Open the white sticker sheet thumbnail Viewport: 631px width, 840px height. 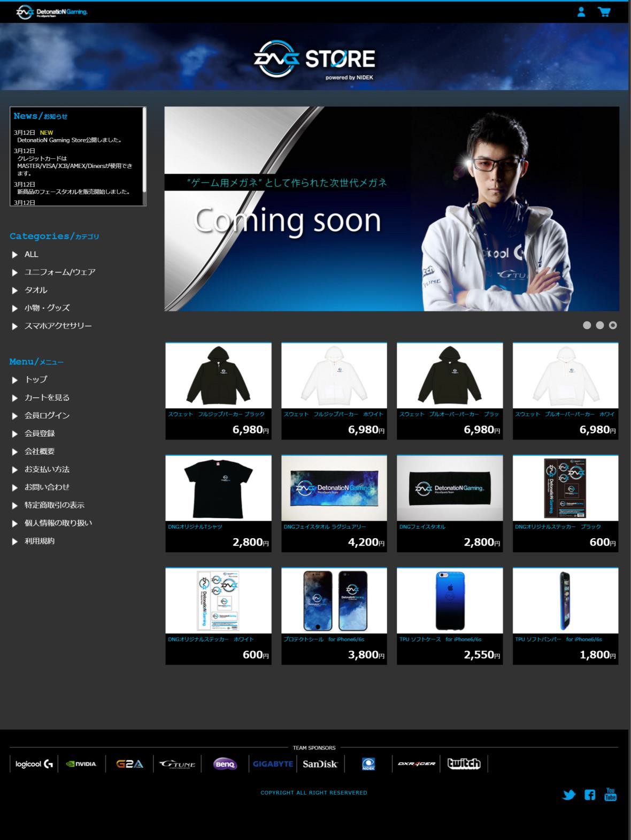point(218,601)
